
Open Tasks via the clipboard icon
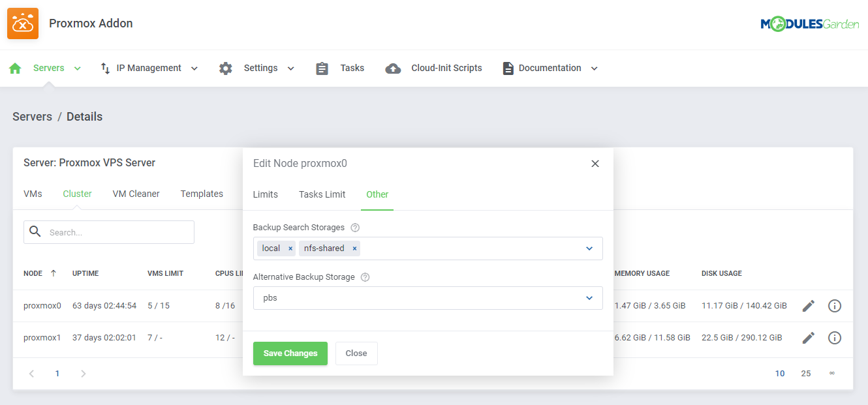point(321,68)
